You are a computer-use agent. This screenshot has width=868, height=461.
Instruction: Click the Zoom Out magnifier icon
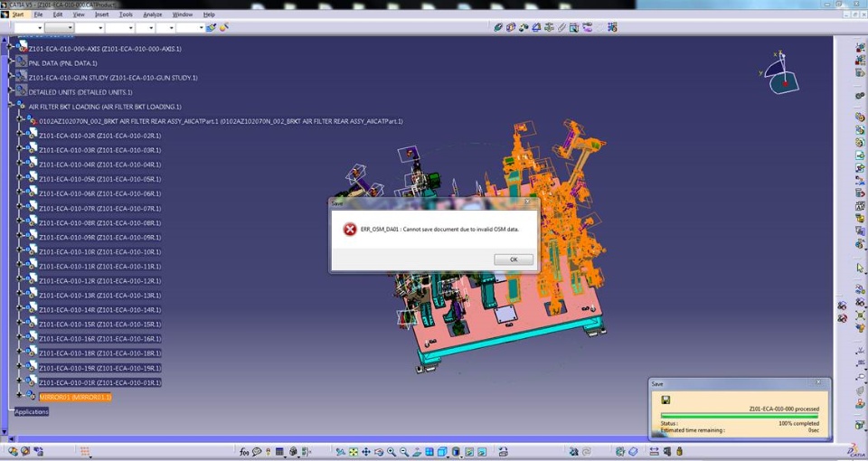(404, 452)
